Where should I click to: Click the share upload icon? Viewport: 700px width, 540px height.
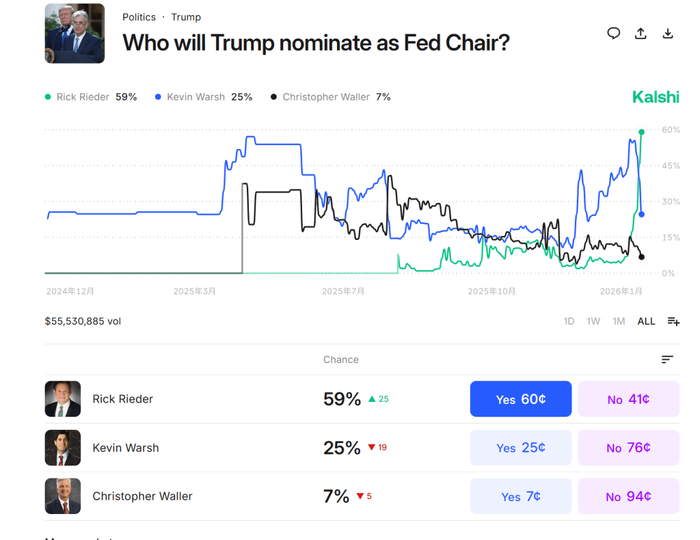641,33
